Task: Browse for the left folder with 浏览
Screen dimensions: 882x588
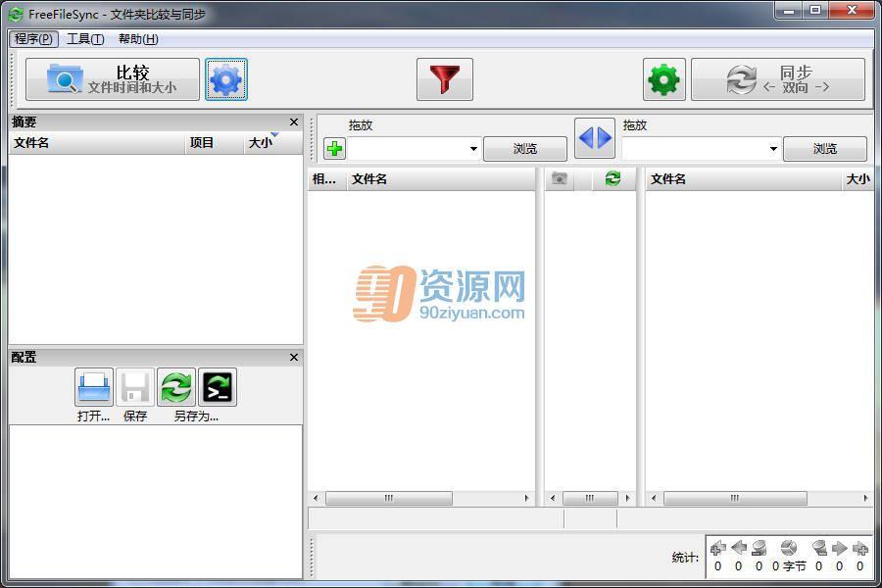Action: (x=525, y=149)
